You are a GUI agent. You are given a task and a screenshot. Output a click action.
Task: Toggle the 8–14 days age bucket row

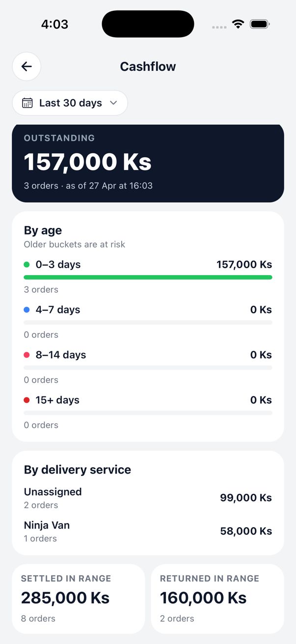(x=147, y=355)
